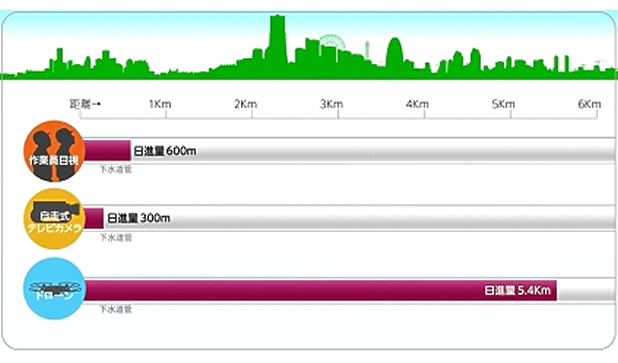Click the 5Km scale marker
Screen dimensions: 618x363
coord(503,104)
